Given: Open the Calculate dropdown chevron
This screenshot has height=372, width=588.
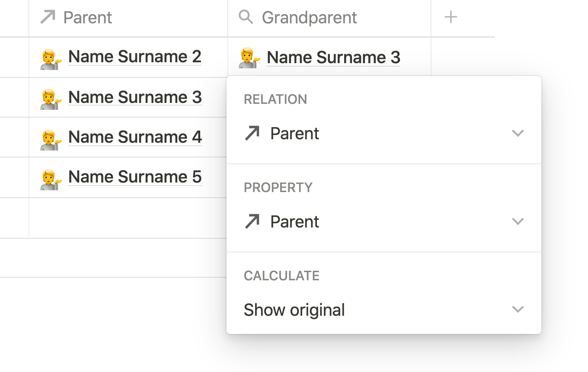Looking at the screenshot, I should [518, 309].
